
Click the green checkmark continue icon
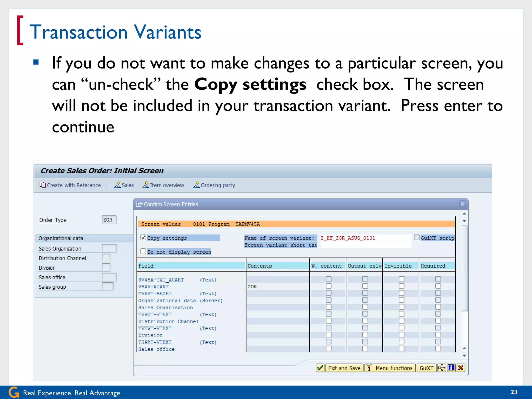tap(320, 368)
